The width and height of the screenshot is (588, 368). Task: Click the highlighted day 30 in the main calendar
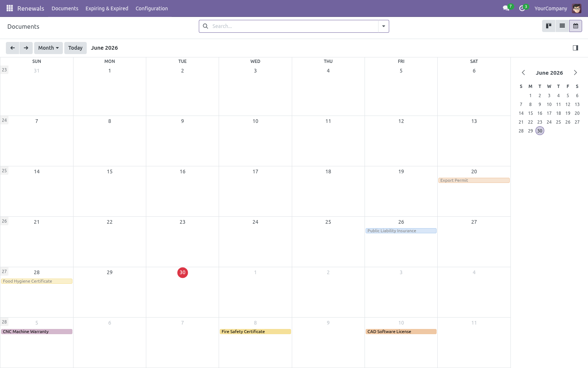coord(183,273)
